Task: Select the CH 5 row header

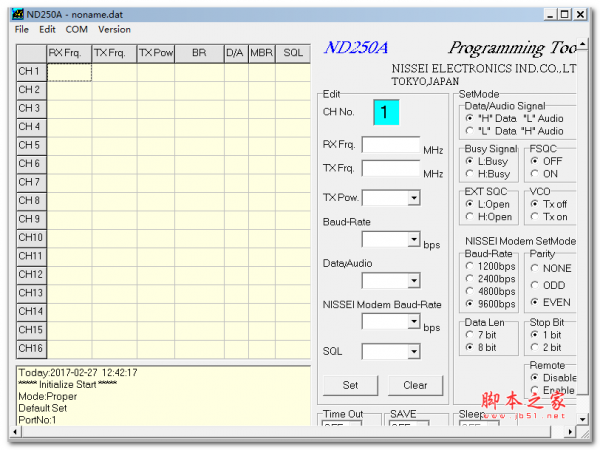Action: coord(31,145)
